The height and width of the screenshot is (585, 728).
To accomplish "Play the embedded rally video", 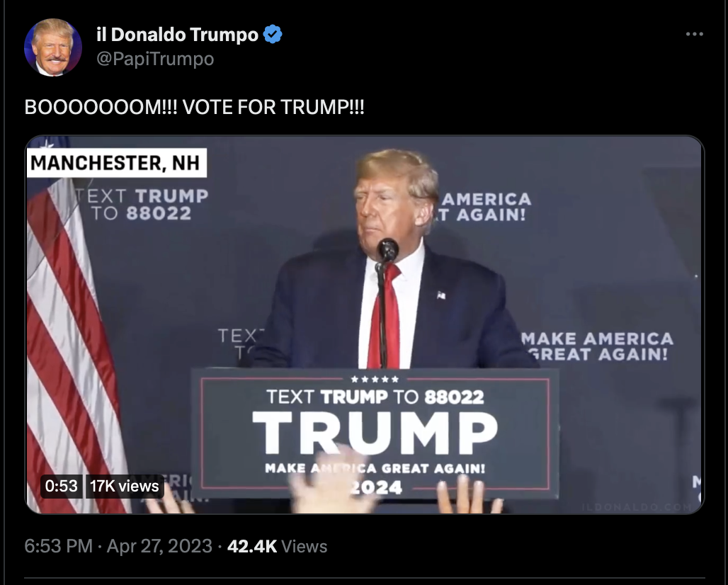I will (365, 324).
